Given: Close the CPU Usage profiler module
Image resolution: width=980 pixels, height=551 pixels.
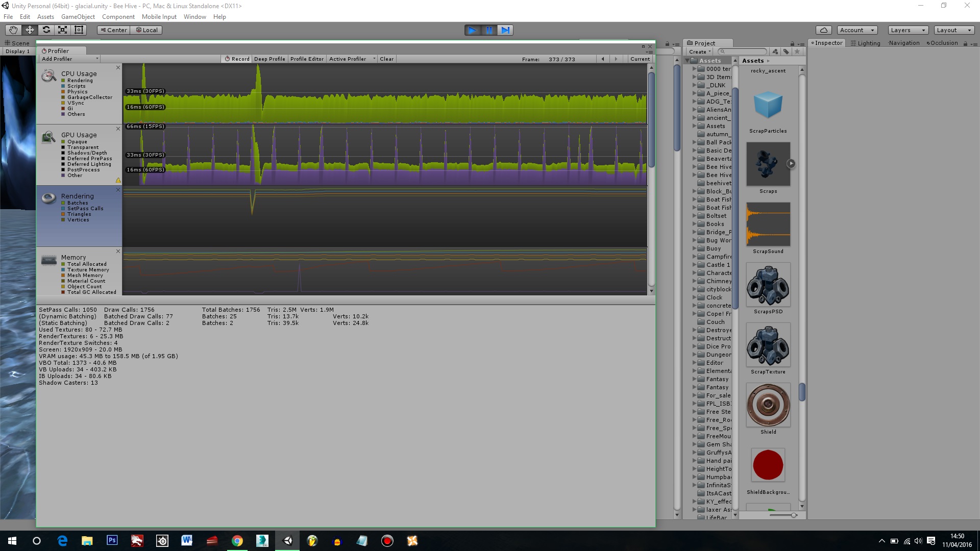Looking at the screenshot, I should click(x=118, y=67).
